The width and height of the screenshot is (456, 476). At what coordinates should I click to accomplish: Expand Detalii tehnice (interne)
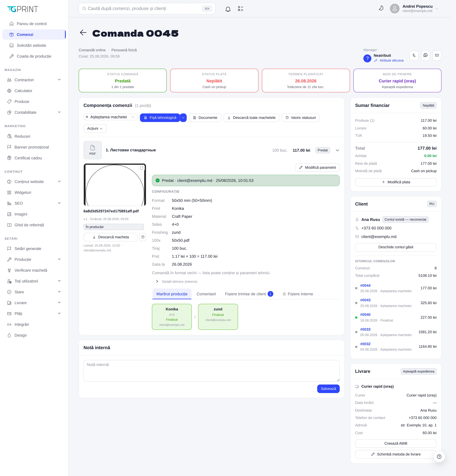point(177,281)
